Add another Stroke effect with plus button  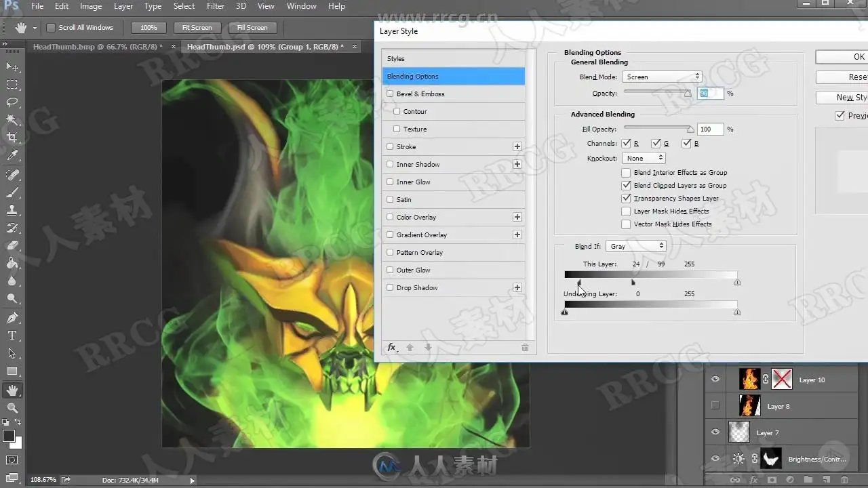click(x=517, y=146)
